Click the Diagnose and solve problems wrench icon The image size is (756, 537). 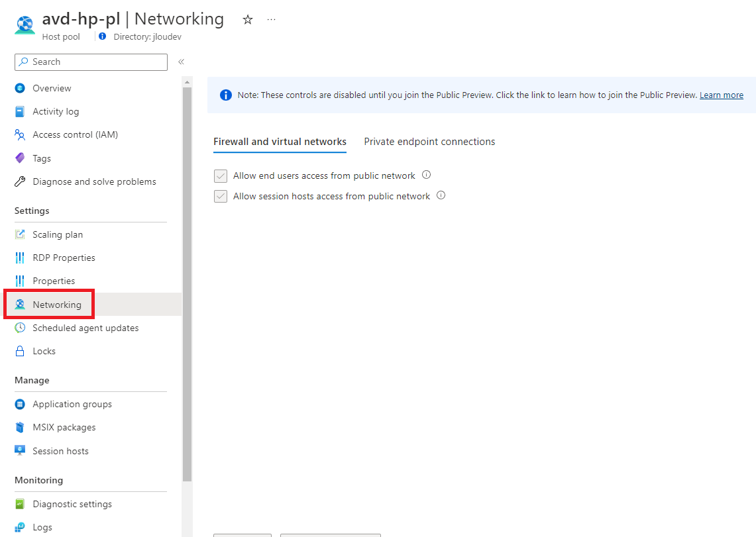click(20, 181)
